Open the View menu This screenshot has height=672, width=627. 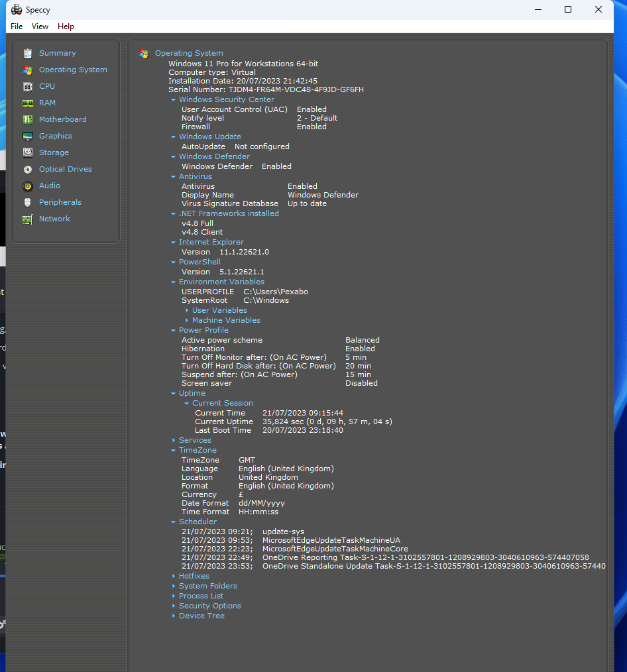click(40, 27)
